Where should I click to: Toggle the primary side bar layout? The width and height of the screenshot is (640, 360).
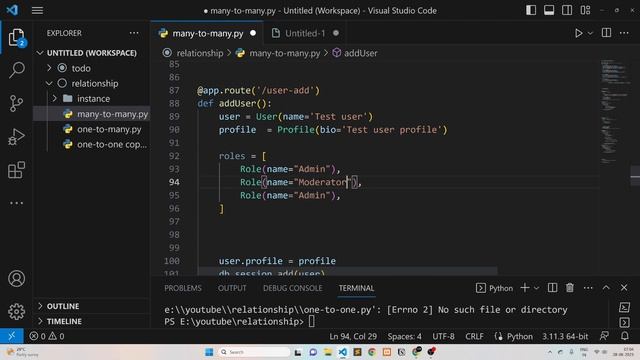coord(531,10)
